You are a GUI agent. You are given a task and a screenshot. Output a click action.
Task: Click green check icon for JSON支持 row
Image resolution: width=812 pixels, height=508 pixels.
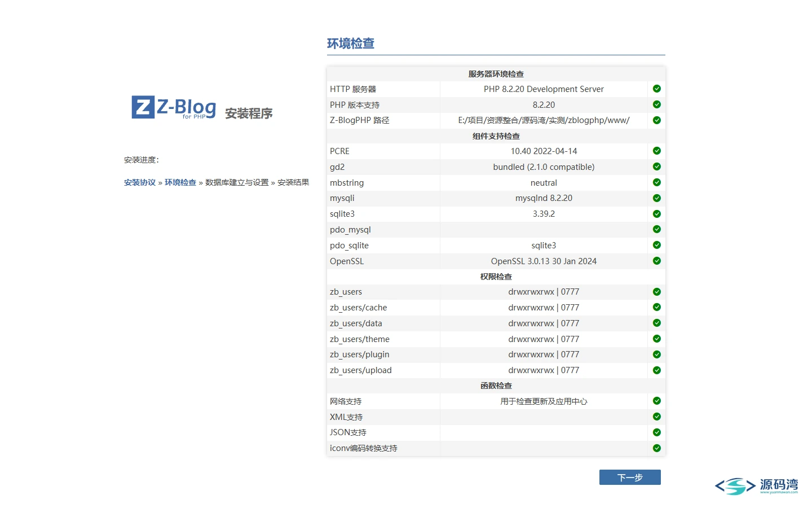tap(657, 432)
